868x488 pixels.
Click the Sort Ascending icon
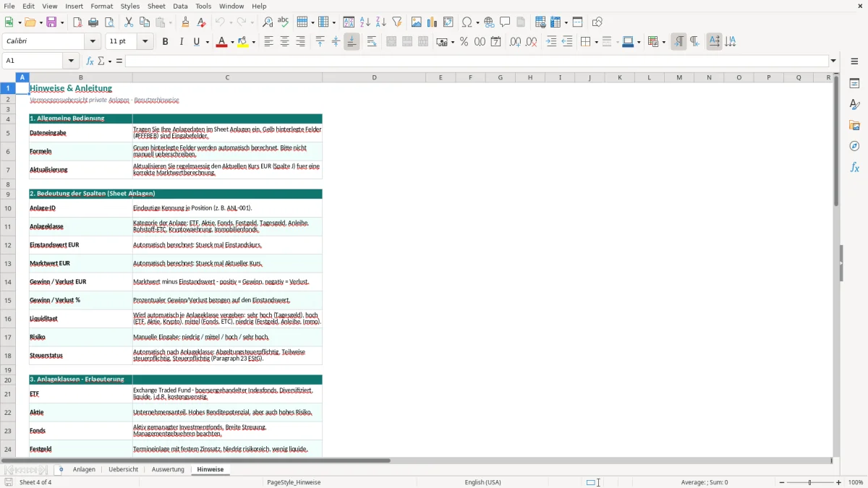365,22
